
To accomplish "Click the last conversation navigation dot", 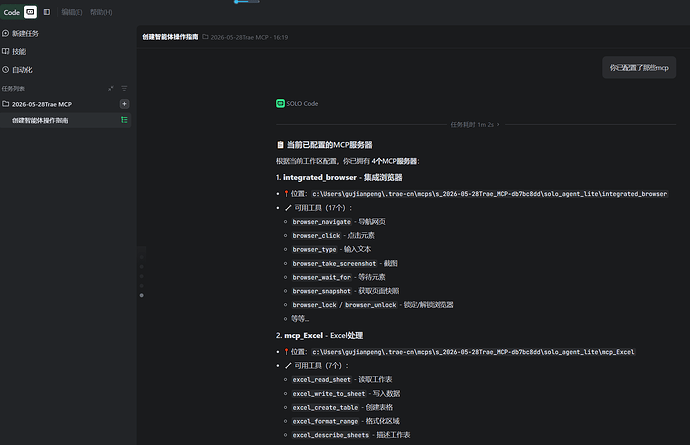I will coord(142,295).
